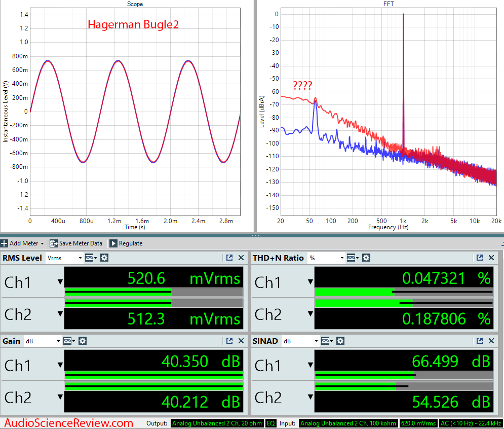Click the splitter handle between graphs and meters
Screen dimensions: 504x429
255,235
